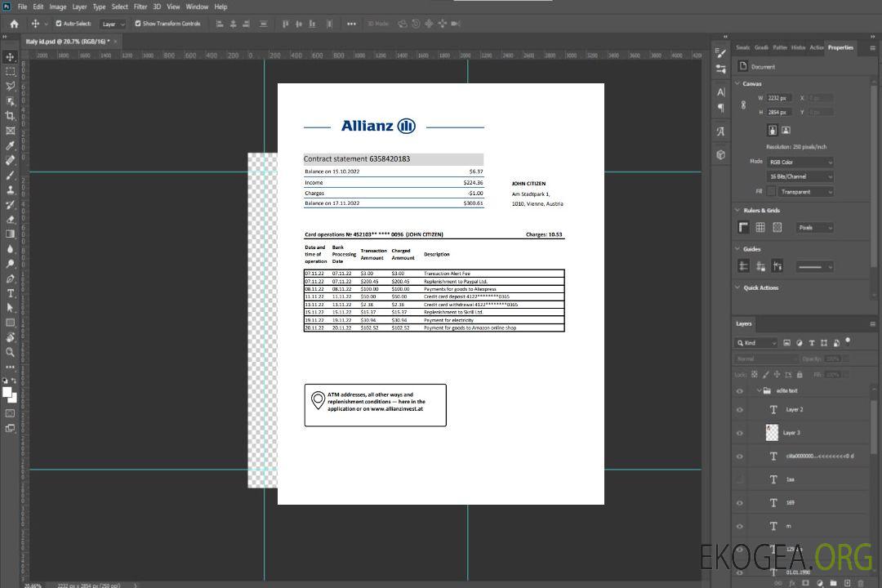
Task: Select the Move tool in left toolbar
Action: (x=10, y=57)
